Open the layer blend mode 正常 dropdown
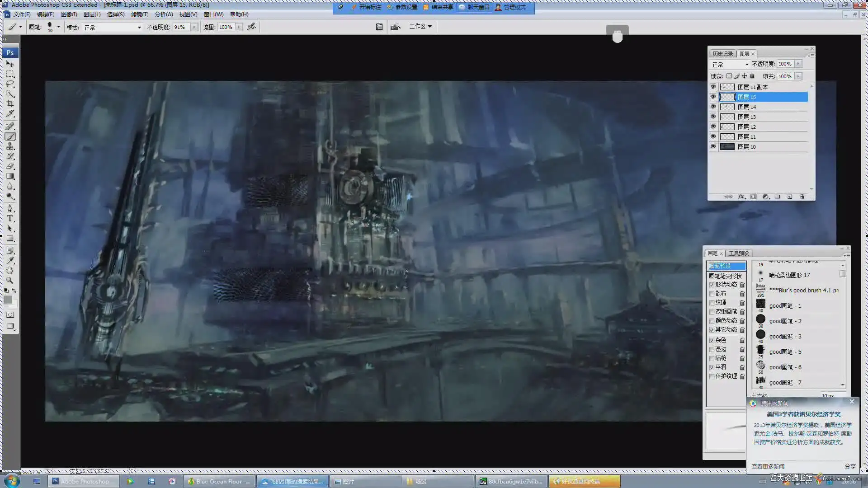This screenshot has height=488, width=868. [730, 64]
